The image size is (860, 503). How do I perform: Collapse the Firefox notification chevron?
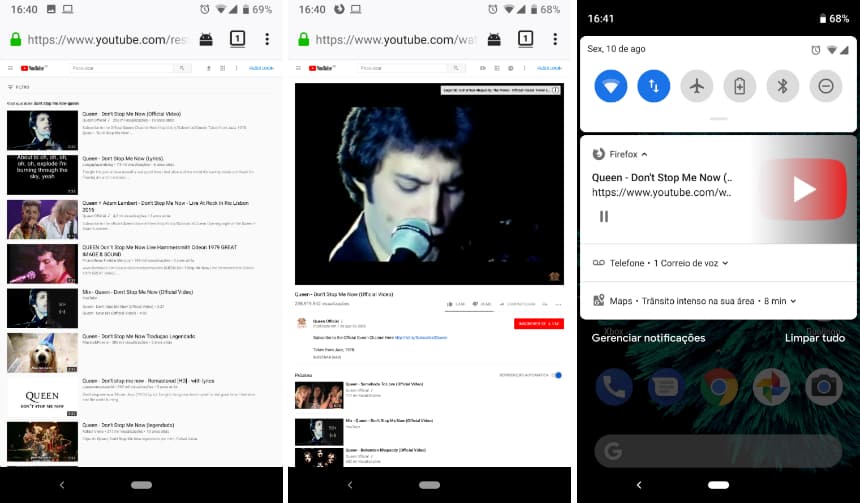pos(644,154)
